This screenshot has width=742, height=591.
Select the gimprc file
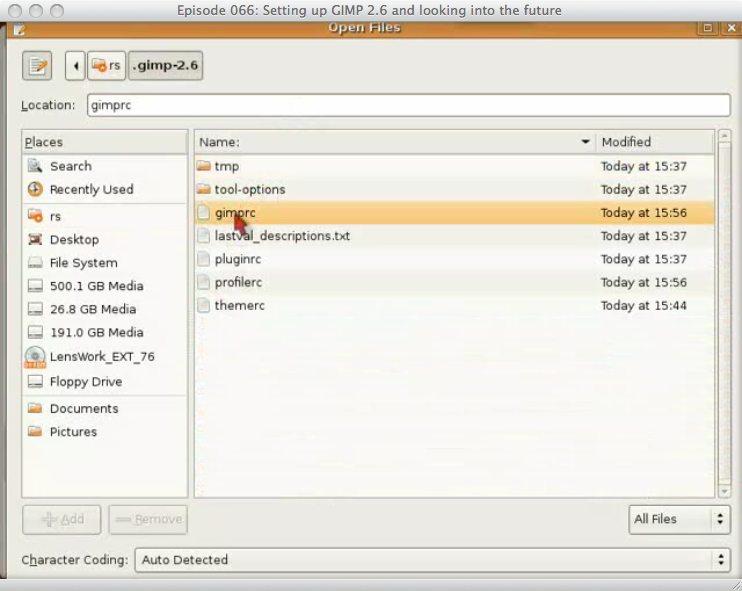click(x=454, y=212)
